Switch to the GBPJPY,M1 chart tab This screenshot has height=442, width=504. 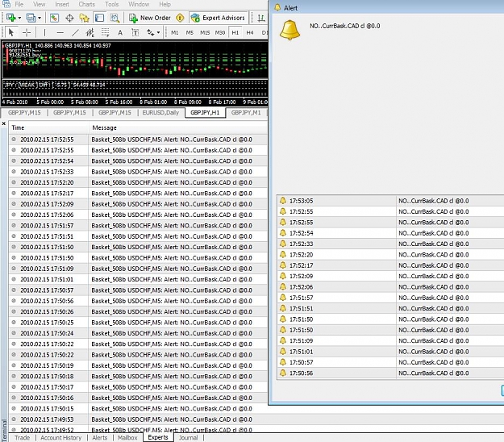246,112
